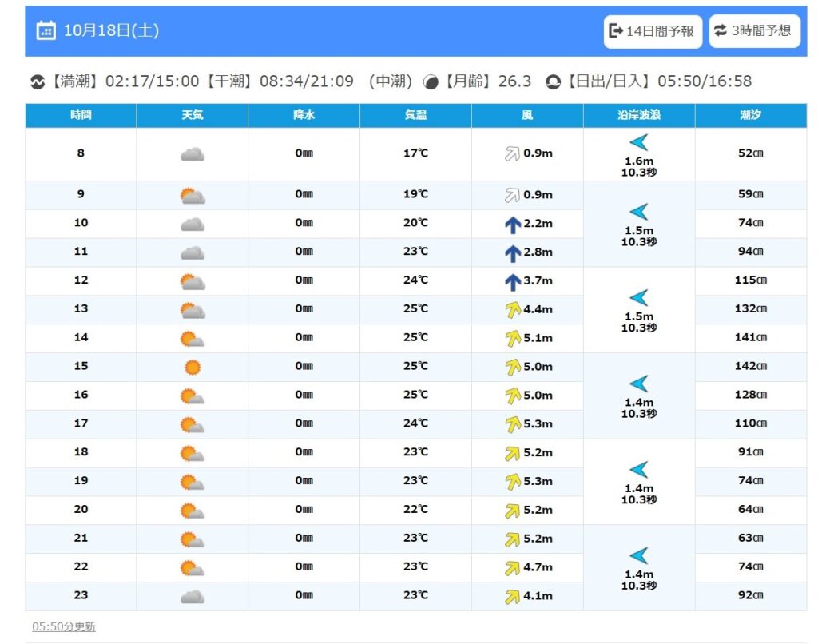Click the sunrise icon beside 日出/日入
This screenshot has height=644, width=818.
(553, 82)
